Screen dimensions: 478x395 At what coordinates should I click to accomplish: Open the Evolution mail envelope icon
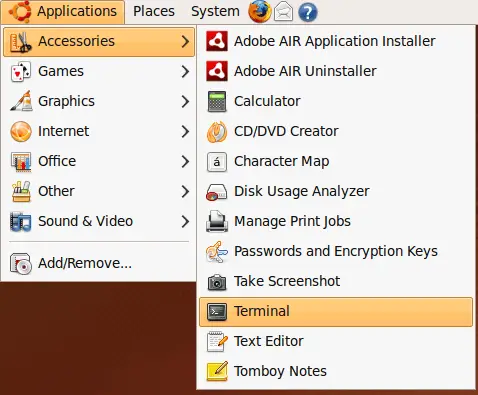[283, 12]
